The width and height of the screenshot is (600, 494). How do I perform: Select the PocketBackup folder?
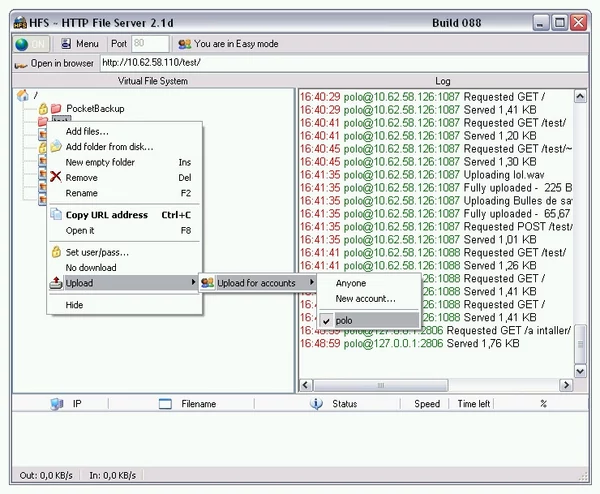(x=95, y=109)
